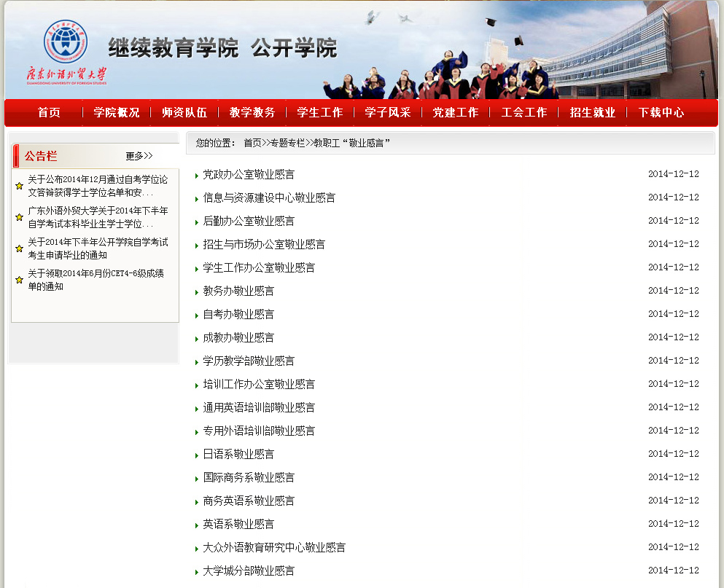The image size is (724, 588).
Task: Click star icon beside CET4-6 notice
Action: click(19, 281)
